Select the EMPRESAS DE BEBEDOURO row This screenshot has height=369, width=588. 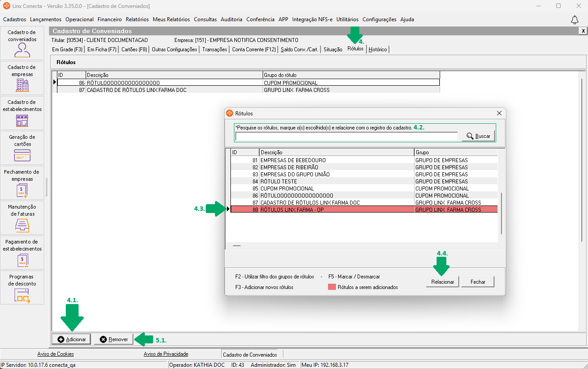coord(365,160)
